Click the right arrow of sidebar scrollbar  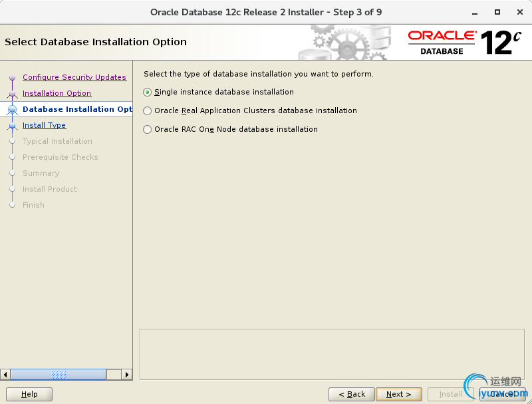tap(127, 375)
